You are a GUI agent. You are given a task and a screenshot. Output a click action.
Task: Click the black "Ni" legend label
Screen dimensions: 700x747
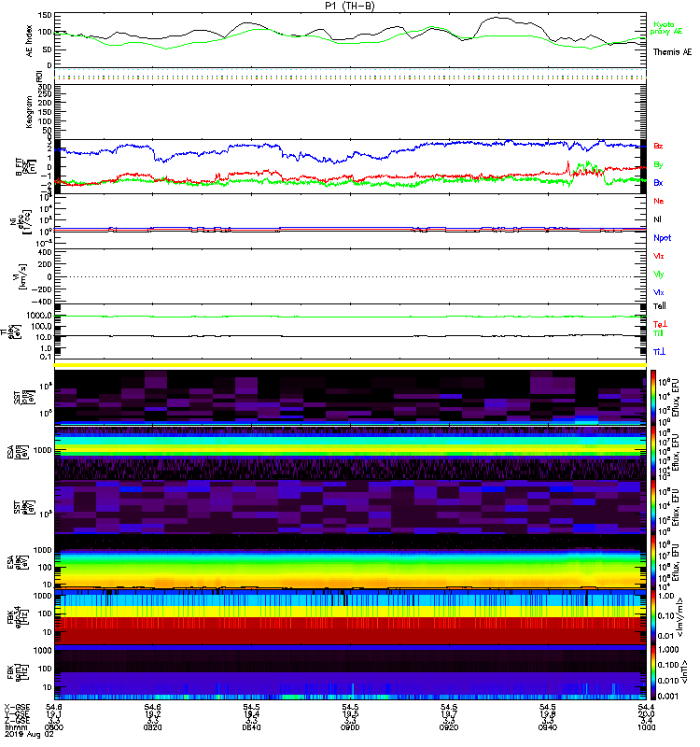point(658,219)
